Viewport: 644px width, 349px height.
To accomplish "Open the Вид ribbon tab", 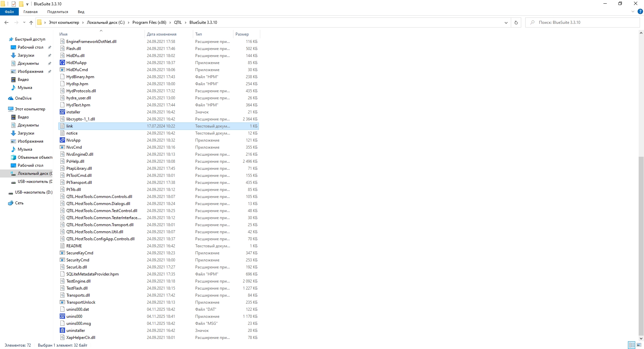I will click(81, 12).
